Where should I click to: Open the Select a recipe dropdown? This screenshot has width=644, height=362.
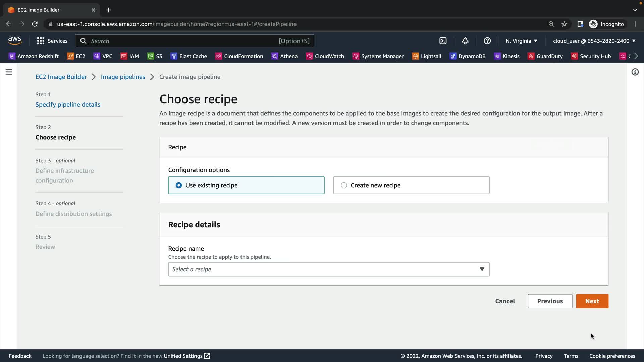pyautogui.click(x=328, y=269)
